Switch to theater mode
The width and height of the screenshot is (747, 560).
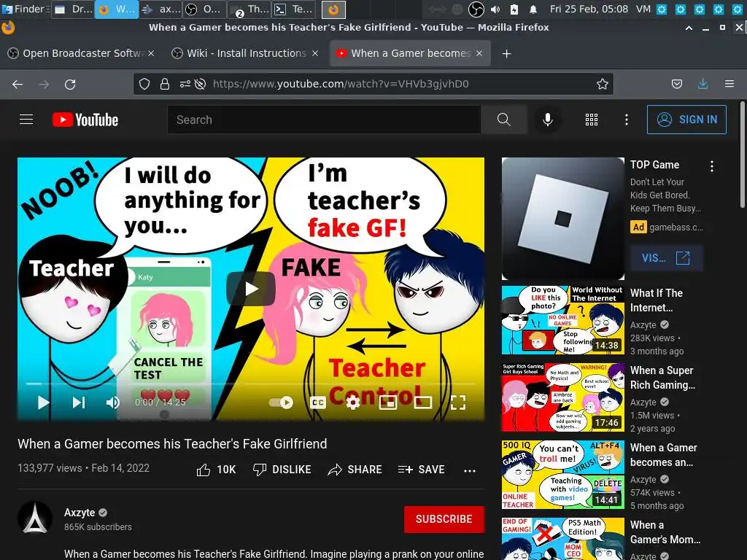[x=423, y=402]
